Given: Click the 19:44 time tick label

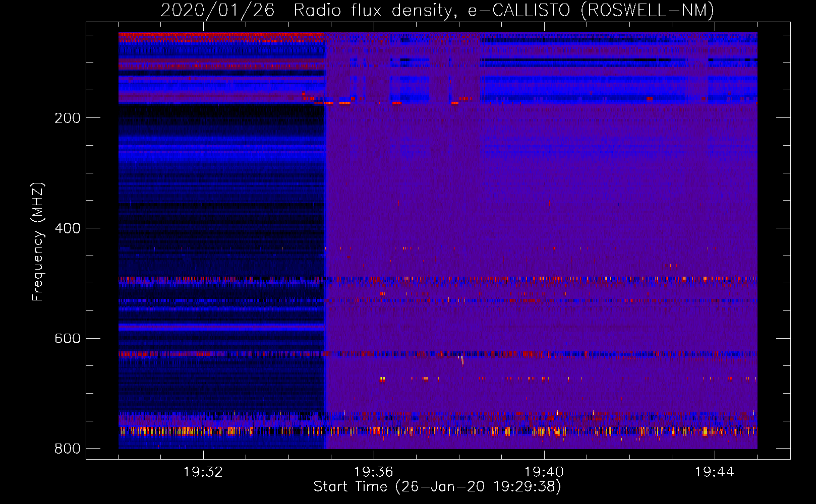Looking at the screenshot, I should [715, 472].
